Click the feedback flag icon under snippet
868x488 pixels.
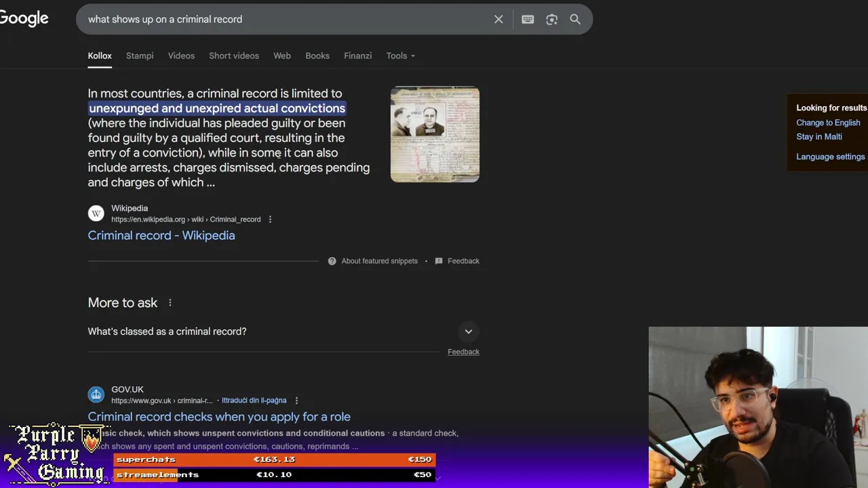click(439, 261)
